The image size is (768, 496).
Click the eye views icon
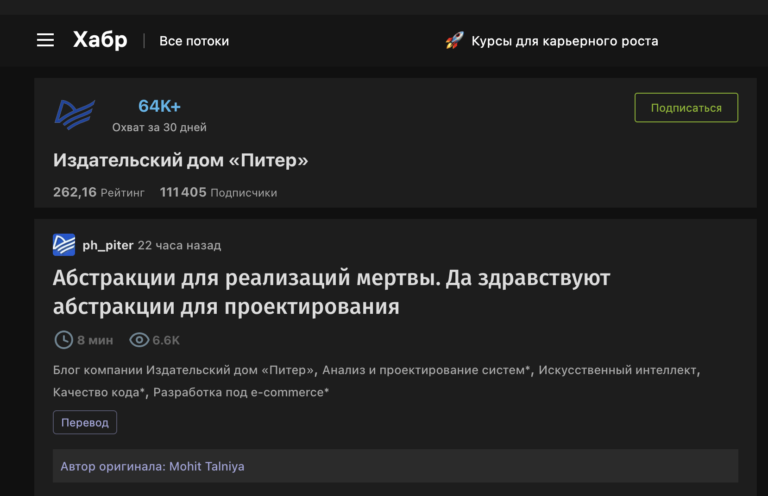[x=139, y=340]
